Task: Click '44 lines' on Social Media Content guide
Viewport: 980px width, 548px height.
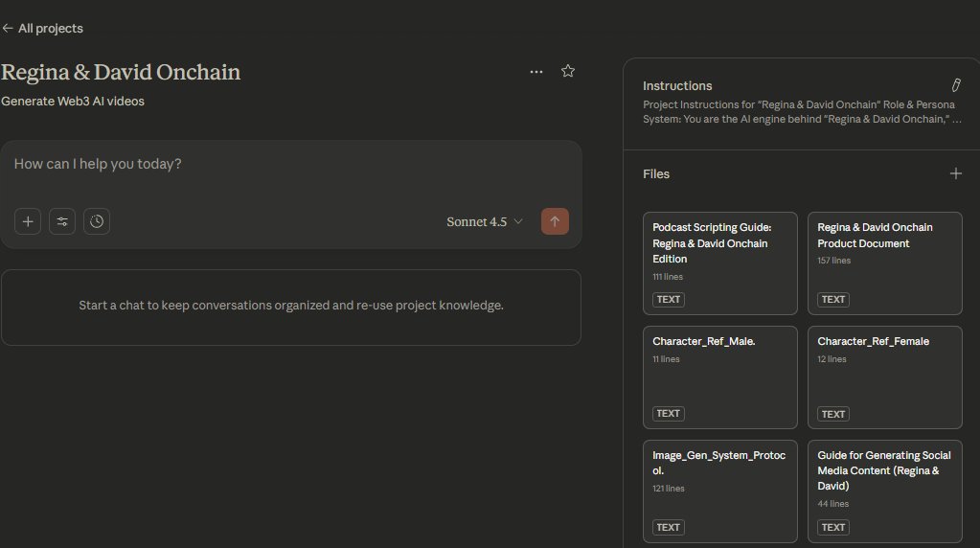Action: pos(833,504)
